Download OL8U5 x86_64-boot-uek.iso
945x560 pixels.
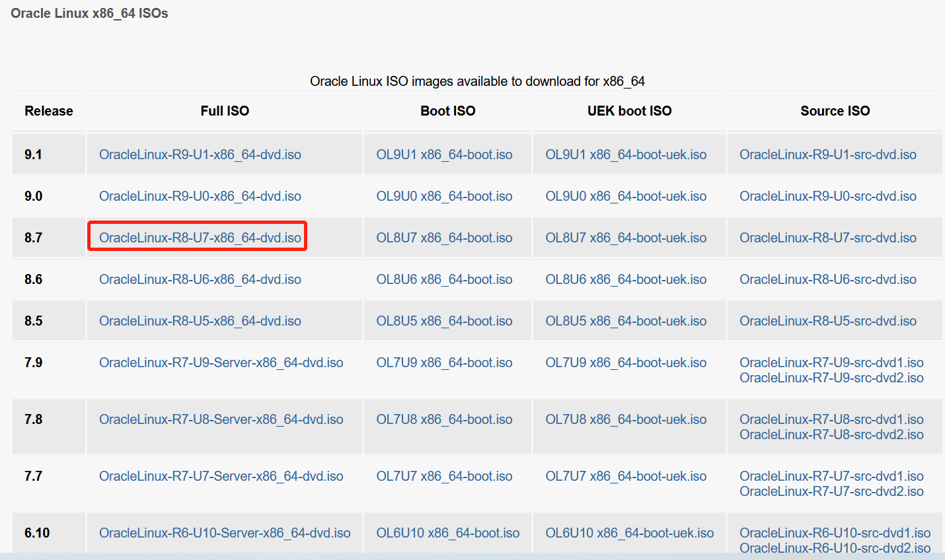(x=626, y=321)
